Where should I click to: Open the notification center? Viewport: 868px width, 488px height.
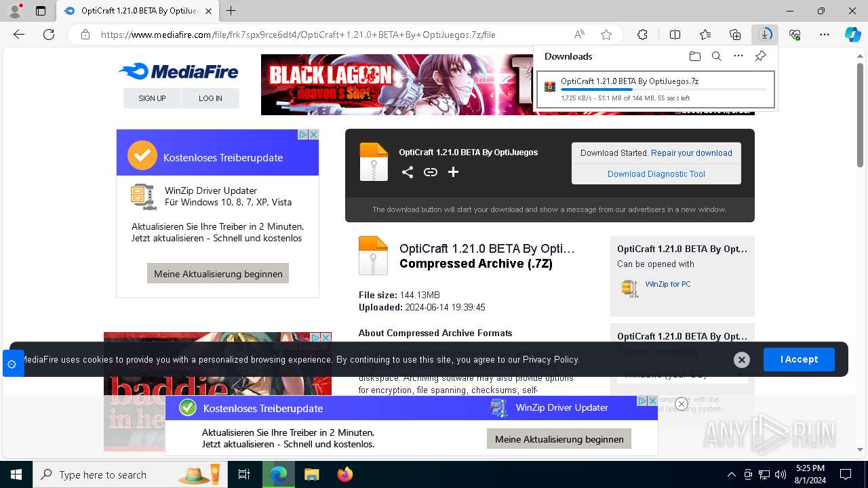[846, 474]
